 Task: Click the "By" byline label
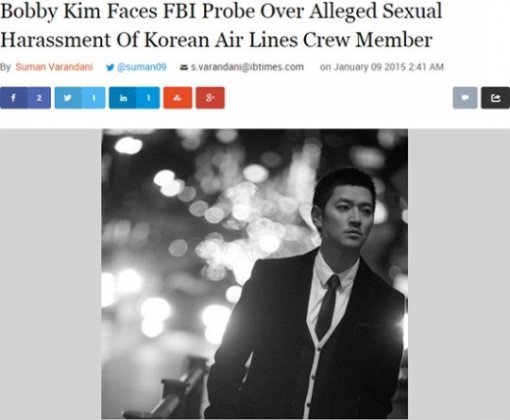[x=5, y=67]
